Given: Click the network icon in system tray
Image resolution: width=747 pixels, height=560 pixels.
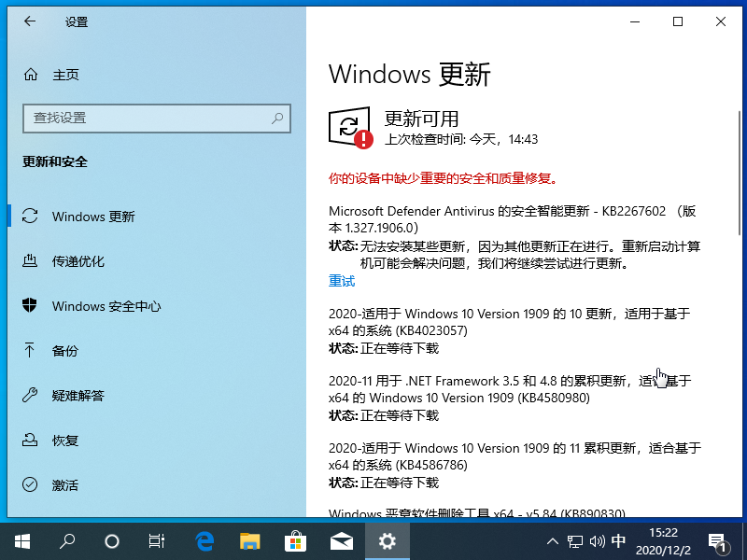Looking at the screenshot, I should 574,541.
